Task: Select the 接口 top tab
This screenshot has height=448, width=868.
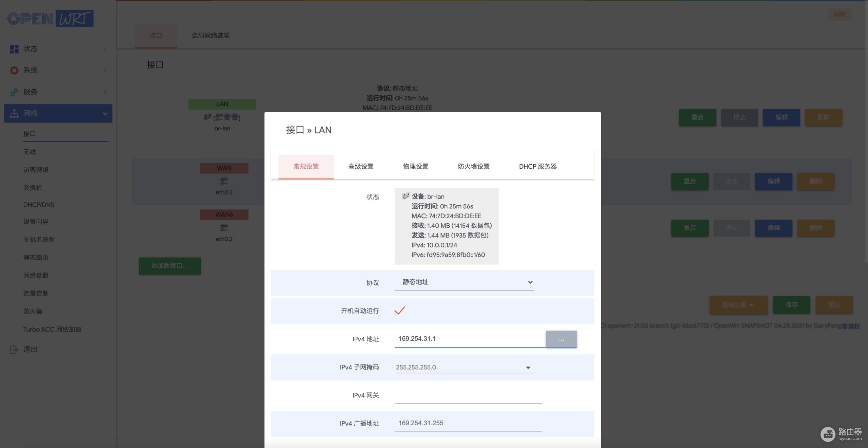Action: 156,36
